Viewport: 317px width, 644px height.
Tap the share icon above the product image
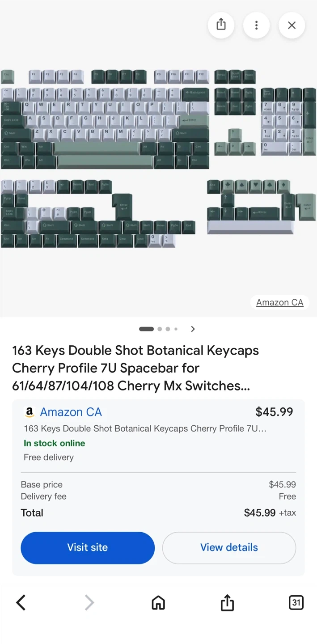(x=221, y=25)
